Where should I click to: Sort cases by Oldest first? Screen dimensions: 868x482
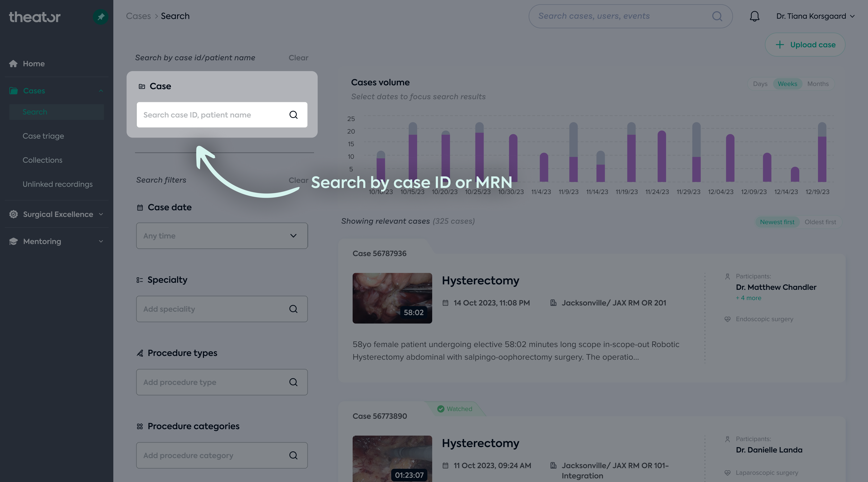(x=820, y=222)
